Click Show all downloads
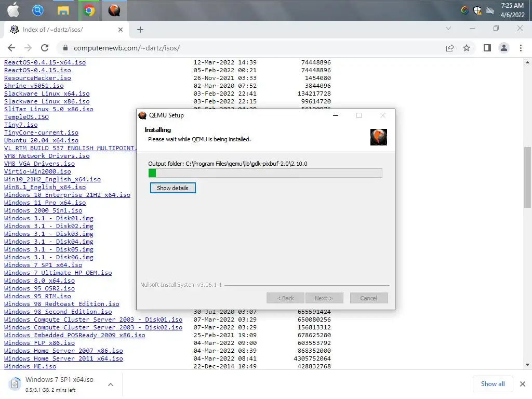The image size is (532, 399). pos(493,384)
